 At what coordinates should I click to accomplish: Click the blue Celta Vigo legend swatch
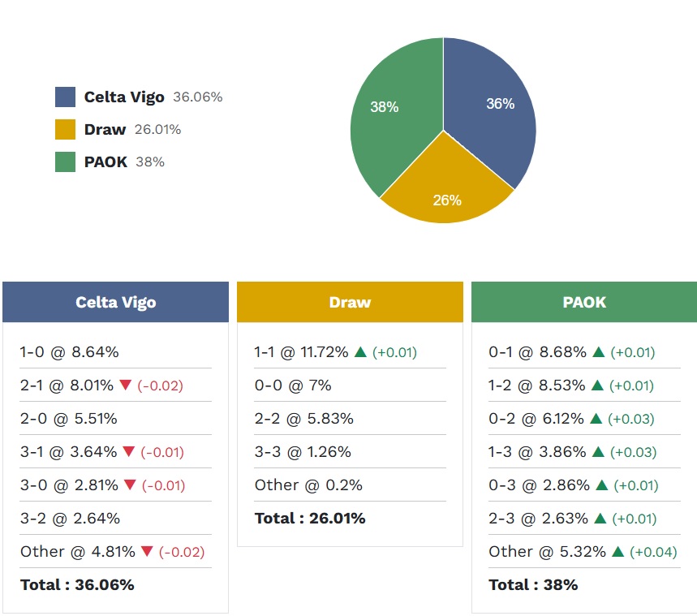tap(65, 97)
